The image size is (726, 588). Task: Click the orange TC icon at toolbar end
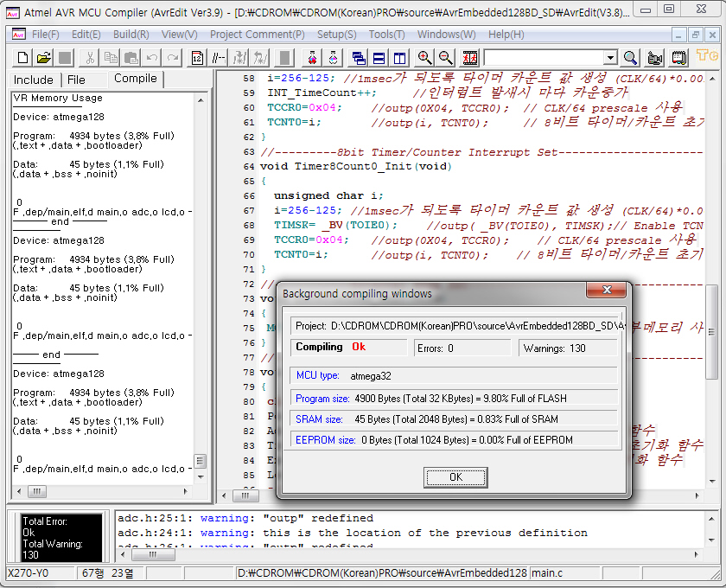click(x=707, y=56)
